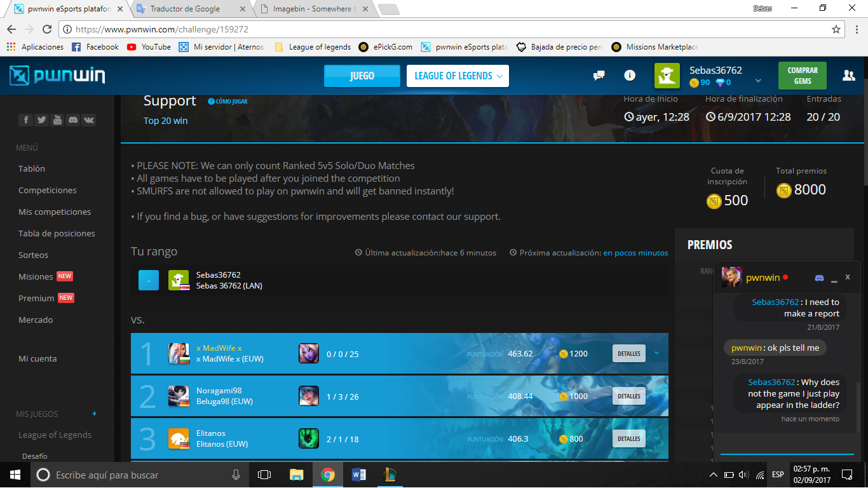Click the pwnwin logo

tap(57, 76)
